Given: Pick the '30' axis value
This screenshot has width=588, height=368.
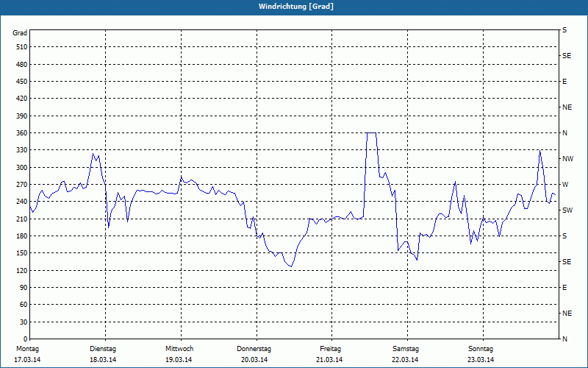Looking at the screenshot, I should [24, 322].
